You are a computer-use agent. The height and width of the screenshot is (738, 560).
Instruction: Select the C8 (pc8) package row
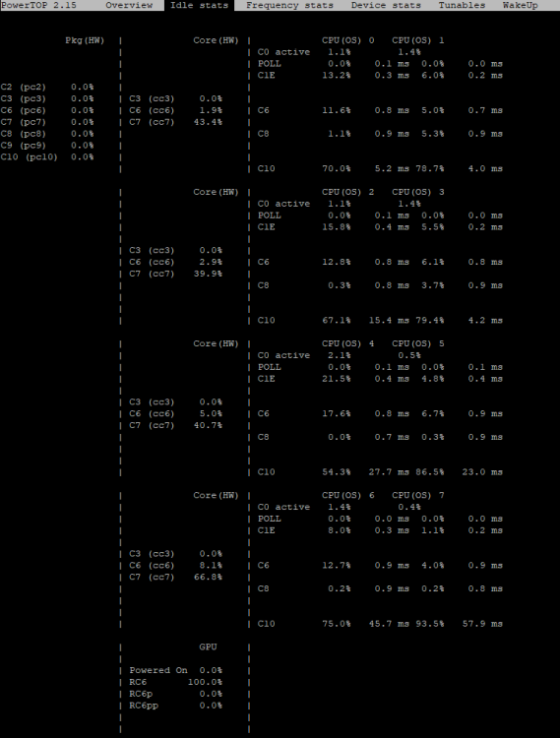(47, 134)
